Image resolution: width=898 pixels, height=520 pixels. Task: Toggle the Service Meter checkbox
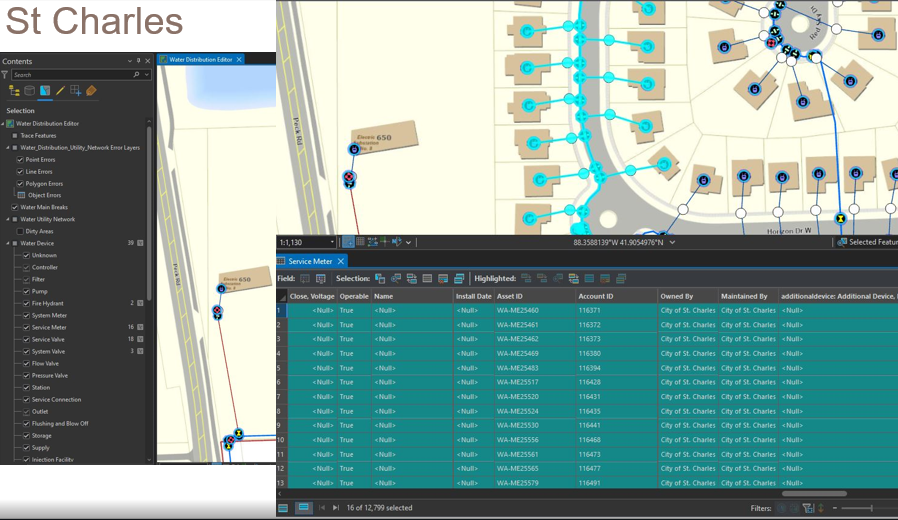(26, 328)
